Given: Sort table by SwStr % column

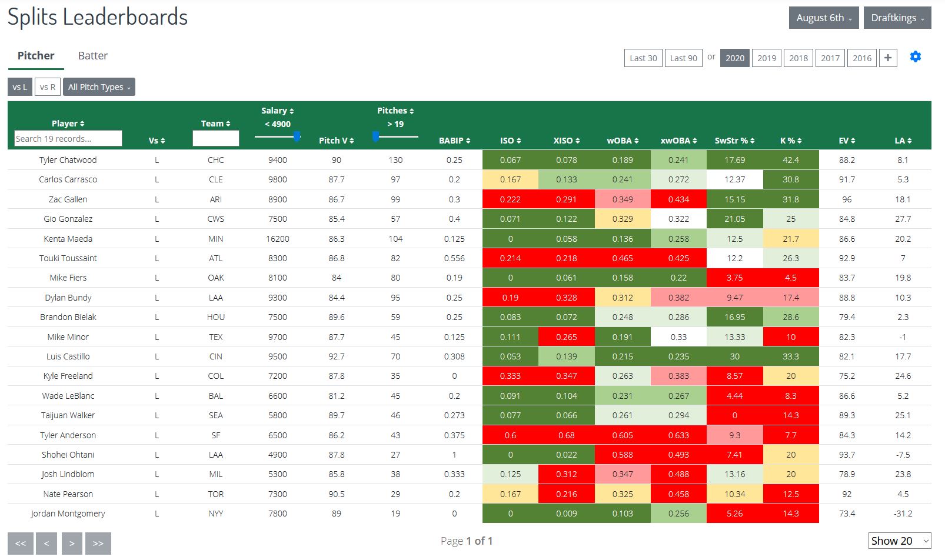Looking at the screenshot, I should point(734,141).
